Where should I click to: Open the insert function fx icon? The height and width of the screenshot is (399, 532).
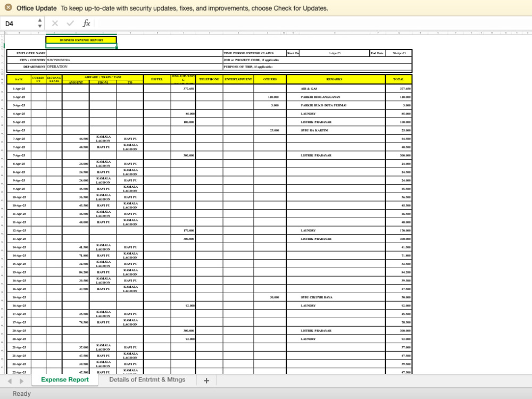pyautogui.click(x=86, y=23)
